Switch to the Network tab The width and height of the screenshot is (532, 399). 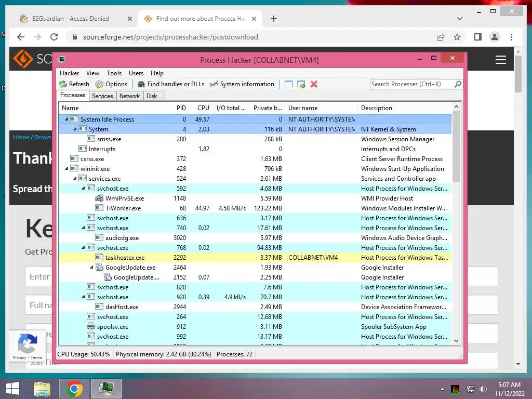click(x=129, y=96)
